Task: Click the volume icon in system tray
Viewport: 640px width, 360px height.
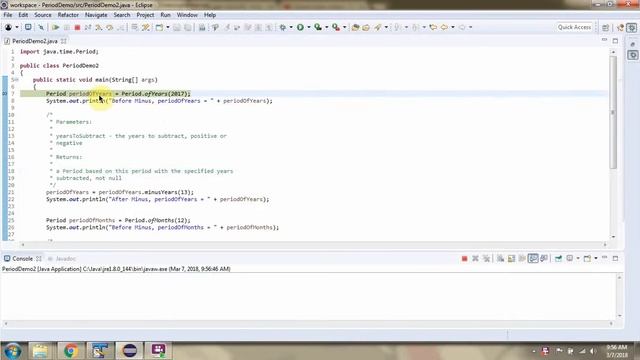Action: click(593, 351)
